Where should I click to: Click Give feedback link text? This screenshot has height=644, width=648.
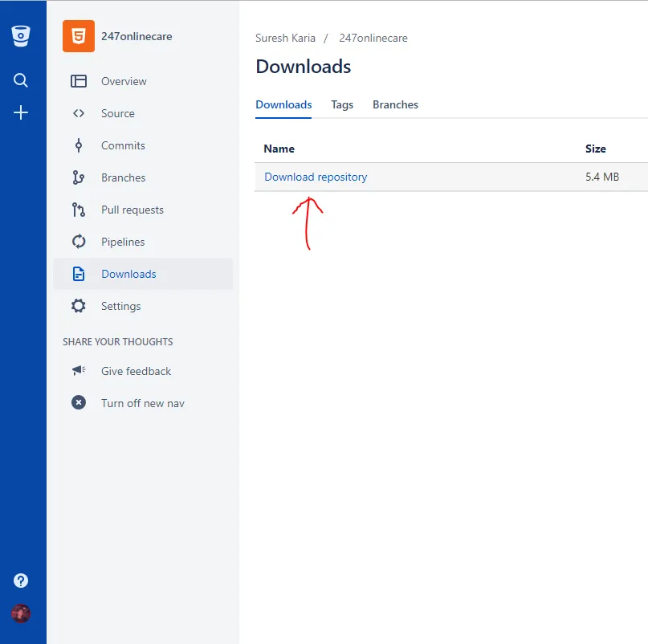(x=136, y=371)
